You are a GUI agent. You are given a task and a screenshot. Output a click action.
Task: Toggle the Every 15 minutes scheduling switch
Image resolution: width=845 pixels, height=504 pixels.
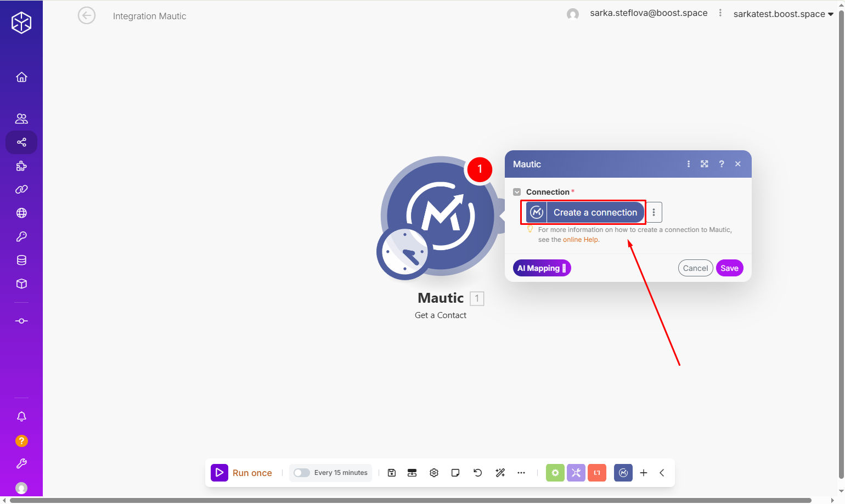(x=301, y=473)
